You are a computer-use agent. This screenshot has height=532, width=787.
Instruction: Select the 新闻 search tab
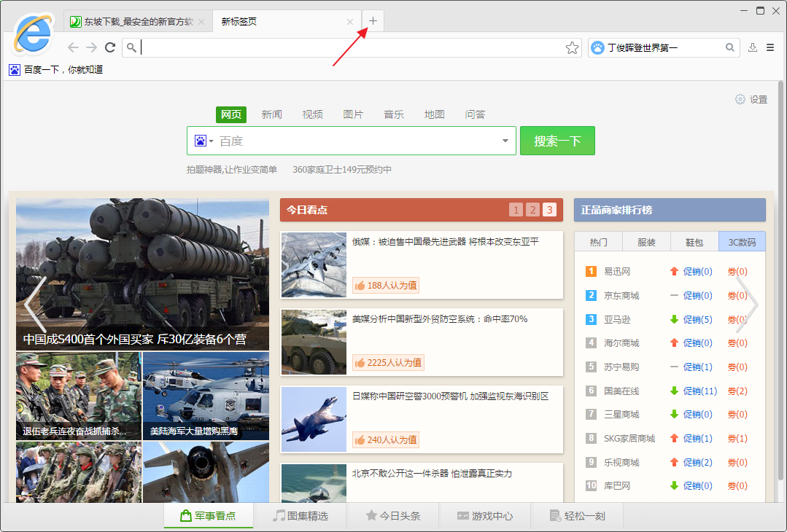pos(271,114)
